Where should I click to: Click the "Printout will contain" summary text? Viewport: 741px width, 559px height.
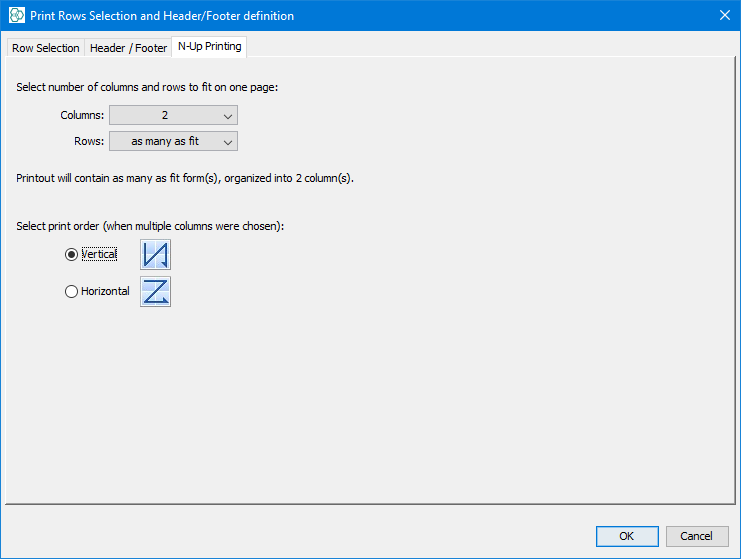click(x=185, y=180)
